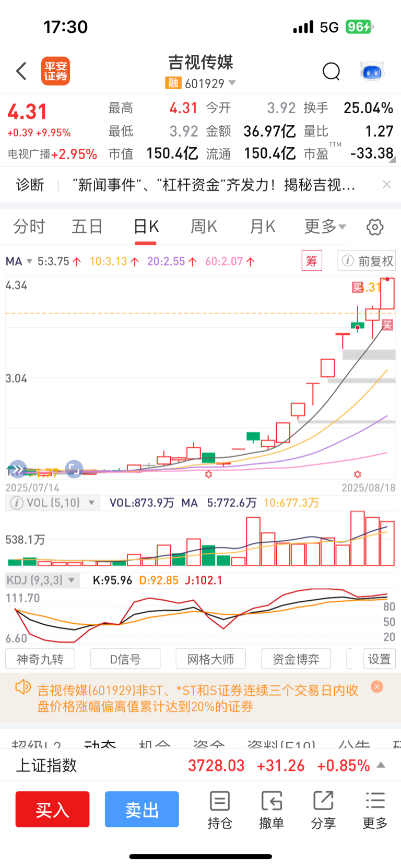Tap the 筹 chip distribution icon
401x868 pixels.
[x=312, y=260]
